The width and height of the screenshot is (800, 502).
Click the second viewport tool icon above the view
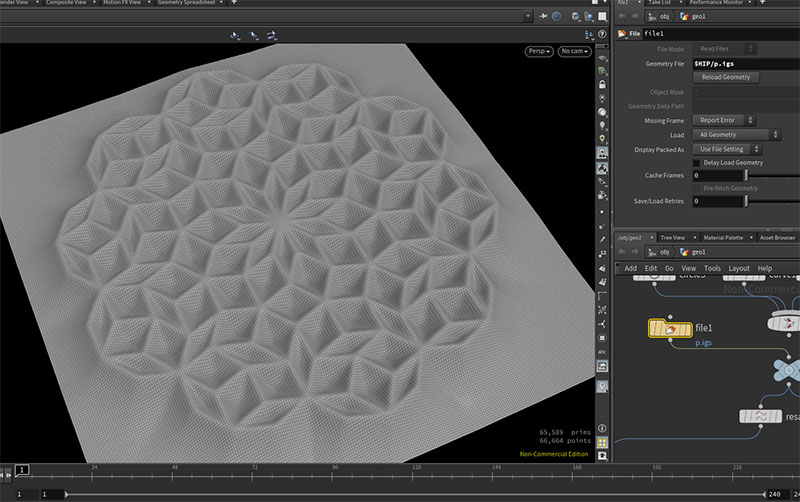(254, 35)
